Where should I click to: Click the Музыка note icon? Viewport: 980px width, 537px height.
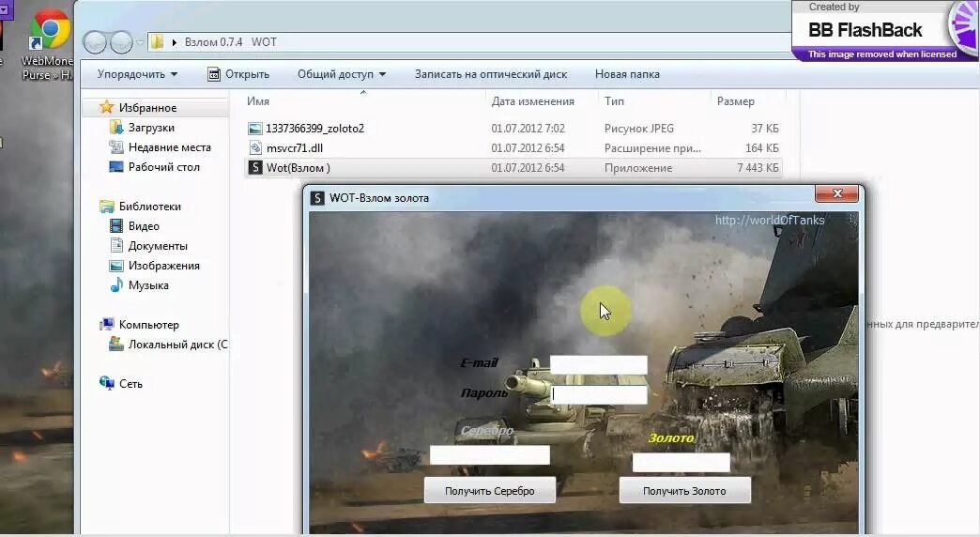coord(116,285)
